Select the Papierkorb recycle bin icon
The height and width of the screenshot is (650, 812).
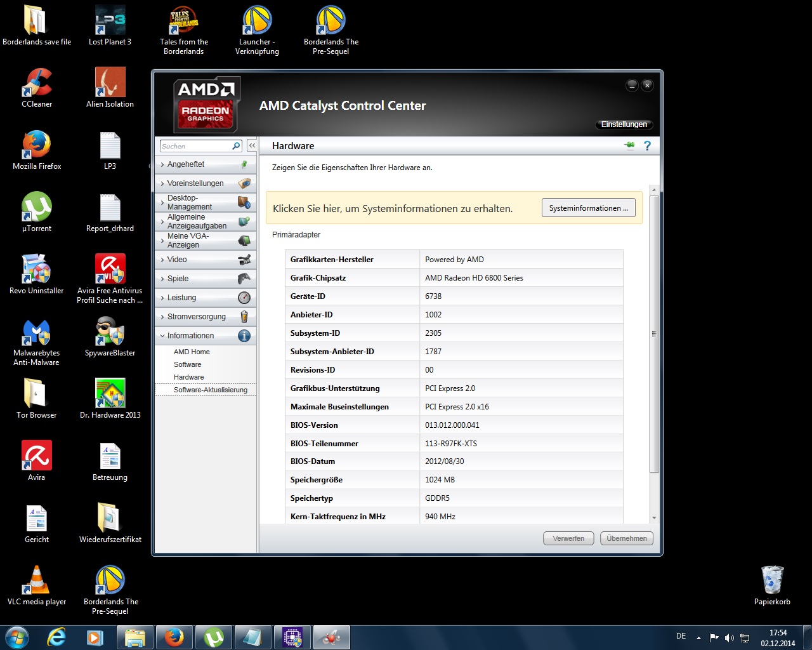click(x=772, y=585)
